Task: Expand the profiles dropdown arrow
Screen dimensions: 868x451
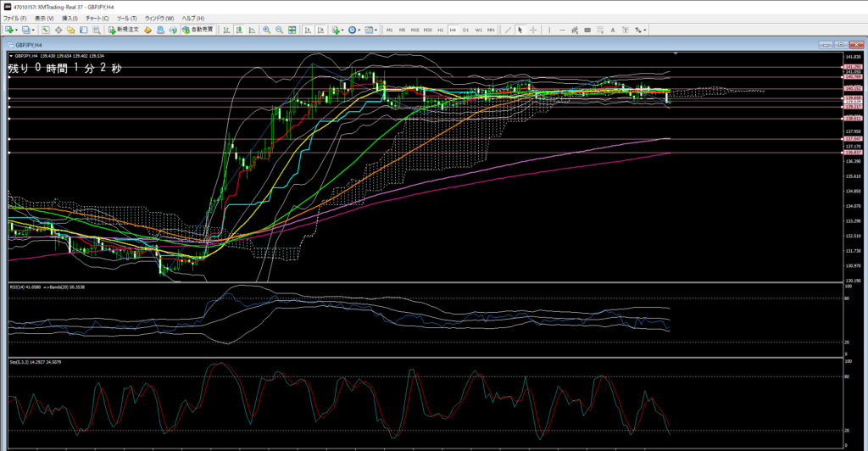Action: 33,30
